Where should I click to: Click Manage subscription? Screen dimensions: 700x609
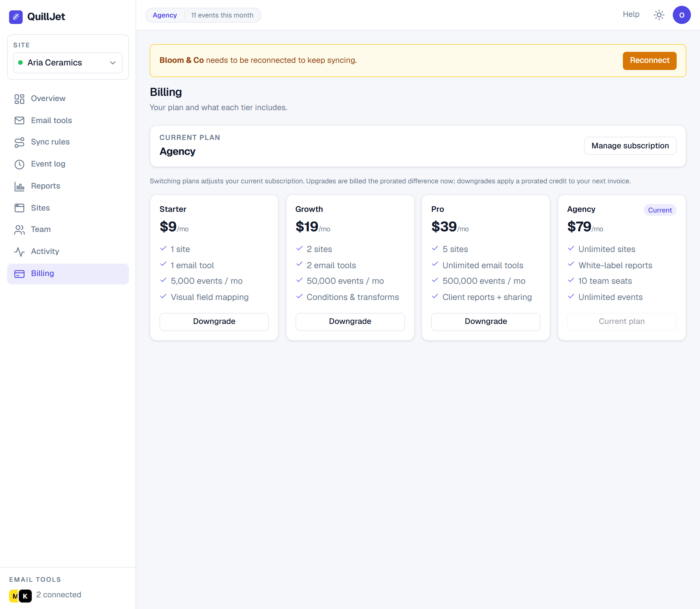coord(630,146)
